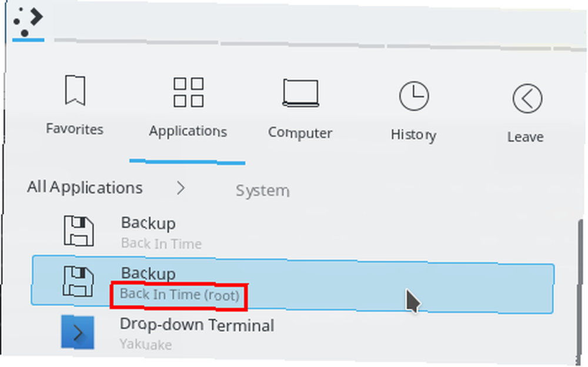588x367 pixels.
Task: Select the Applications tab label
Action: pos(188,131)
